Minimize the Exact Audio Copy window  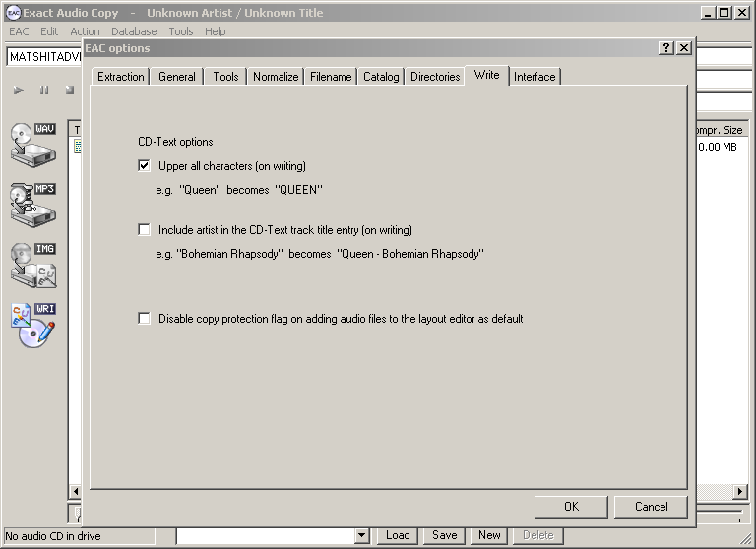[x=708, y=13]
